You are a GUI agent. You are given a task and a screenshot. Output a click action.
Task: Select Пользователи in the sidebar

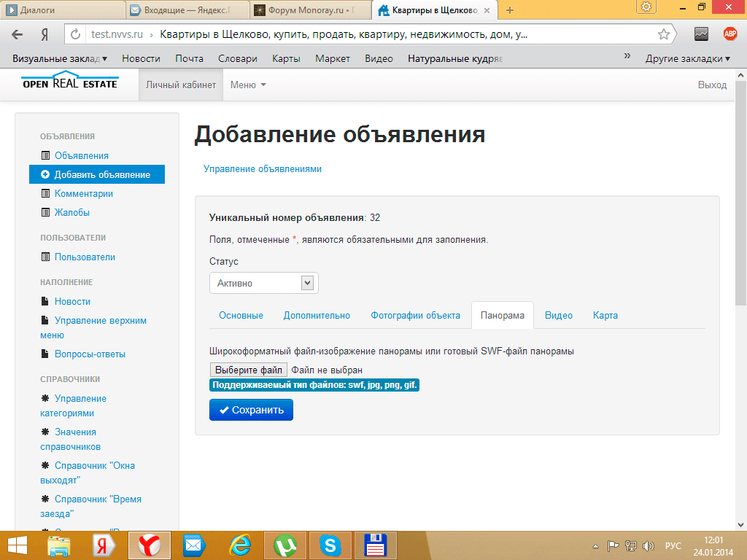(x=85, y=257)
